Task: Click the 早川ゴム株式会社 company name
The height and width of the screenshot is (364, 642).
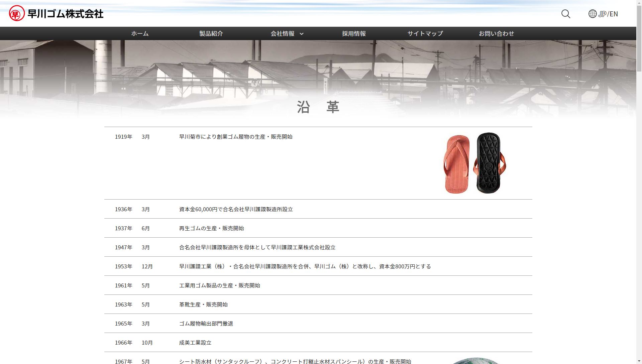Action: pos(66,14)
